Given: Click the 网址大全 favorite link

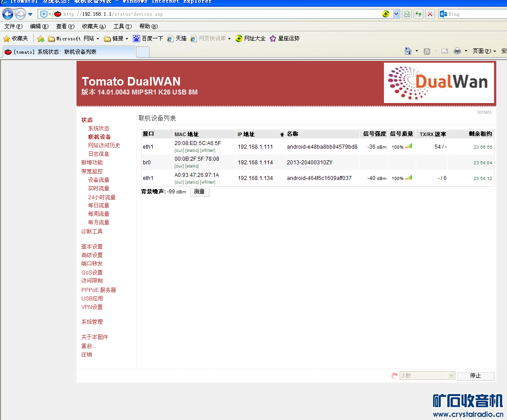Looking at the screenshot, I should click(x=251, y=39).
